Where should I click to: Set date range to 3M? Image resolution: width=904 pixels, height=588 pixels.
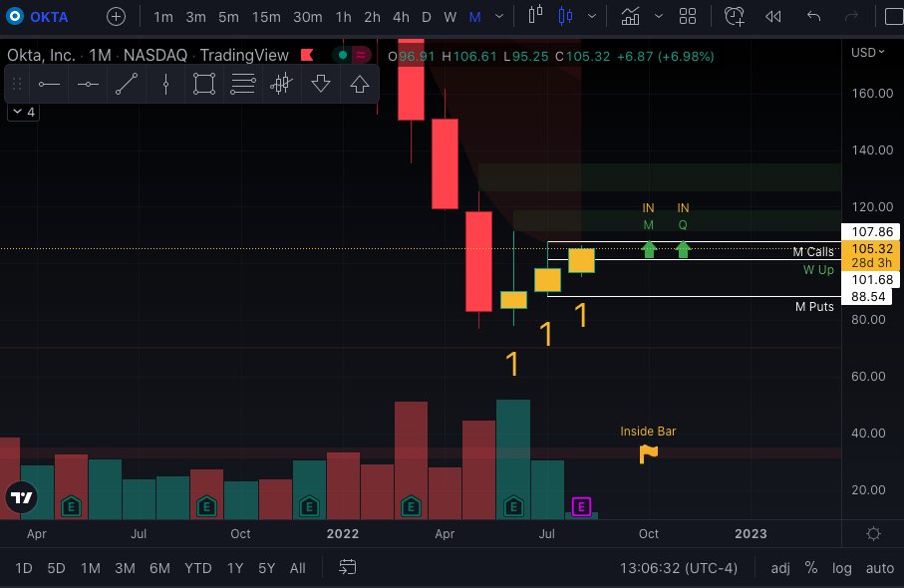tap(125, 568)
